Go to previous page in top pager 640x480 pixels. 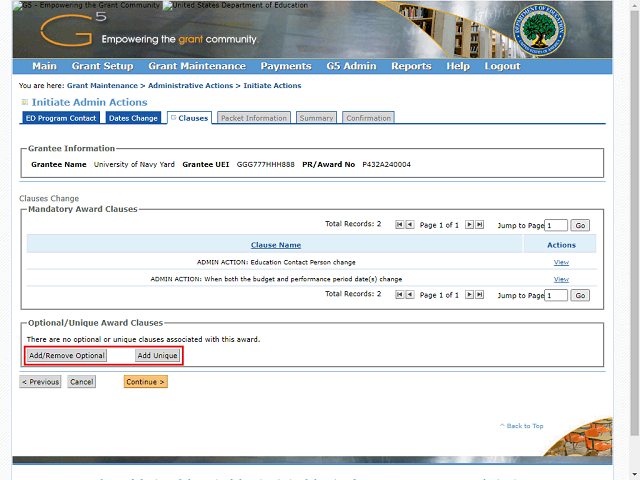[x=410, y=224]
